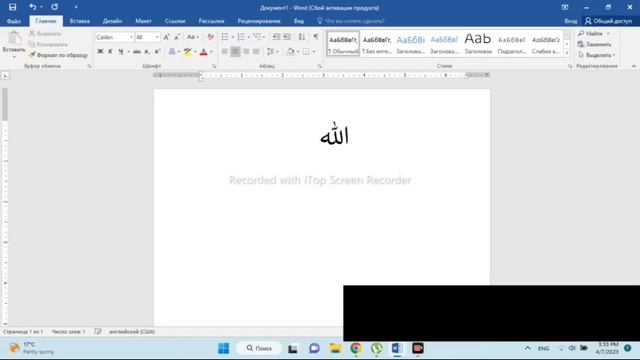Screen dimensions: 640x360
Task: Toggle subscript formatting
Action: coord(147,51)
